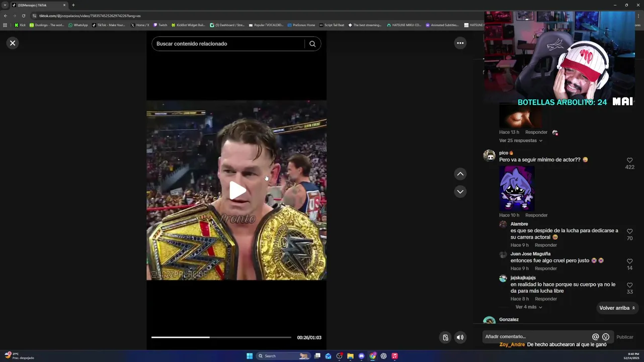Like pico's comment with the heart
This screenshot has height=362, width=644.
pyautogui.click(x=629, y=160)
